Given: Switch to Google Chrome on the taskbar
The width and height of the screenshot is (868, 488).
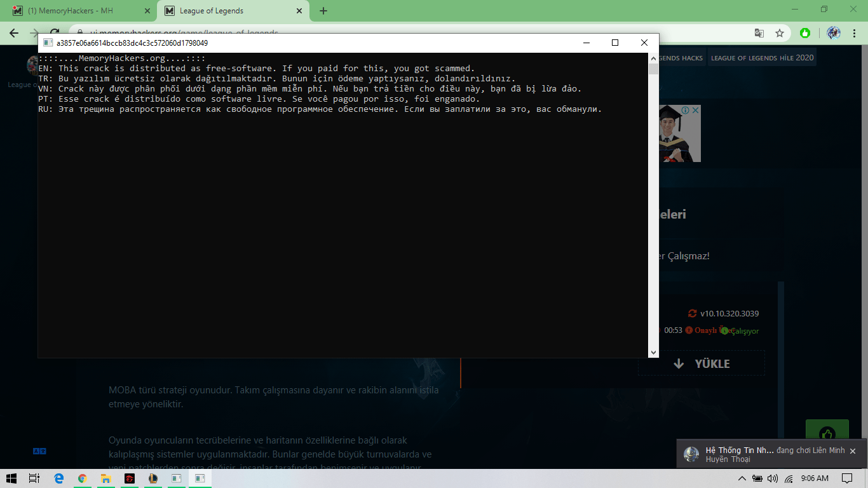Looking at the screenshot, I should [x=83, y=478].
